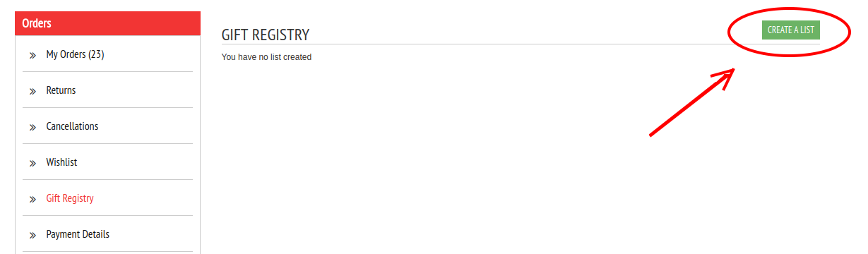Click the red arrow annotation
Screen dimensions: 868x254
(693, 102)
